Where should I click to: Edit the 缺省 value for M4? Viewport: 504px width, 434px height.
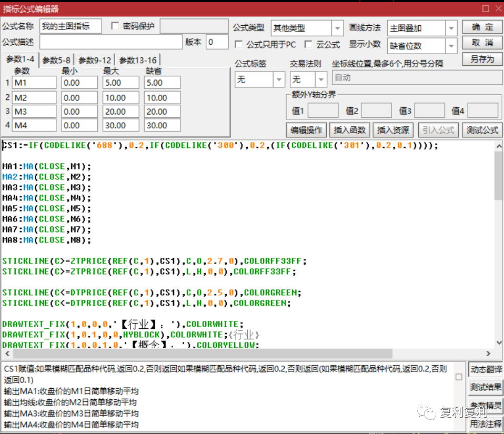coord(163,125)
